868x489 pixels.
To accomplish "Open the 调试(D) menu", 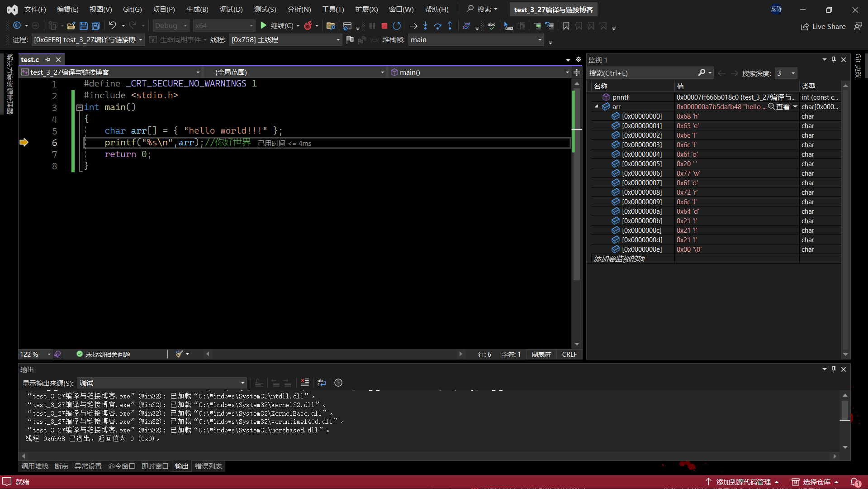I will (231, 9).
